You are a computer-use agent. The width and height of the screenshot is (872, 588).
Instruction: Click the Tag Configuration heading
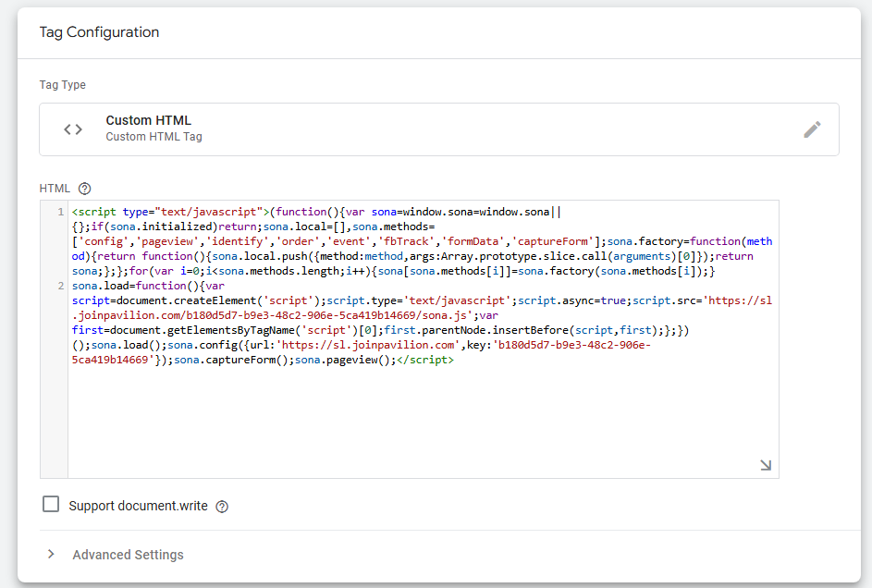(x=99, y=32)
